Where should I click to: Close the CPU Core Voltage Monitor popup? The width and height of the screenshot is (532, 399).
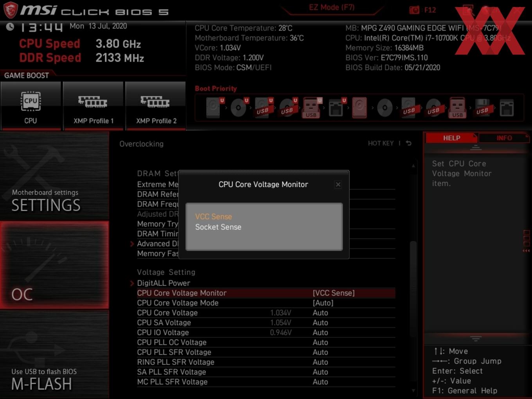(338, 184)
